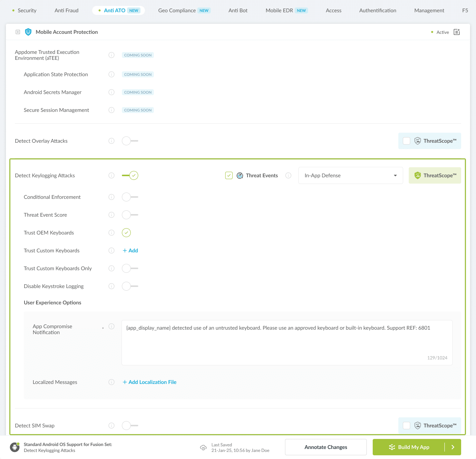Show info for Secure Session Management
Image resolution: width=476 pixels, height=459 pixels.
pos(111,110)
